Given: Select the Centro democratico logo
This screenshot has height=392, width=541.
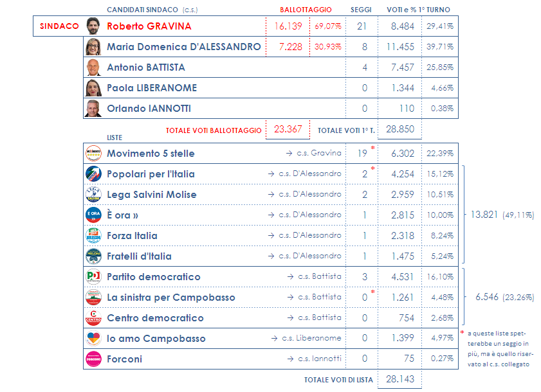Looking at the screenshot, I should (x=93, y=318).
